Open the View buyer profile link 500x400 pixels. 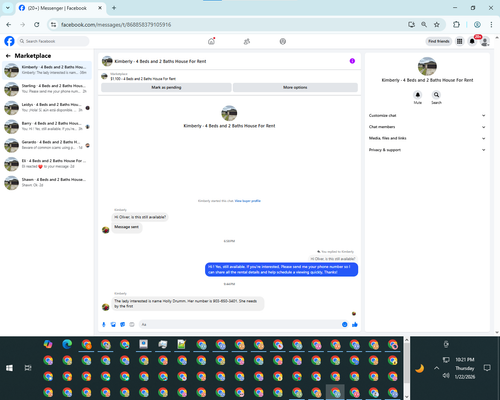coord(248,201)
